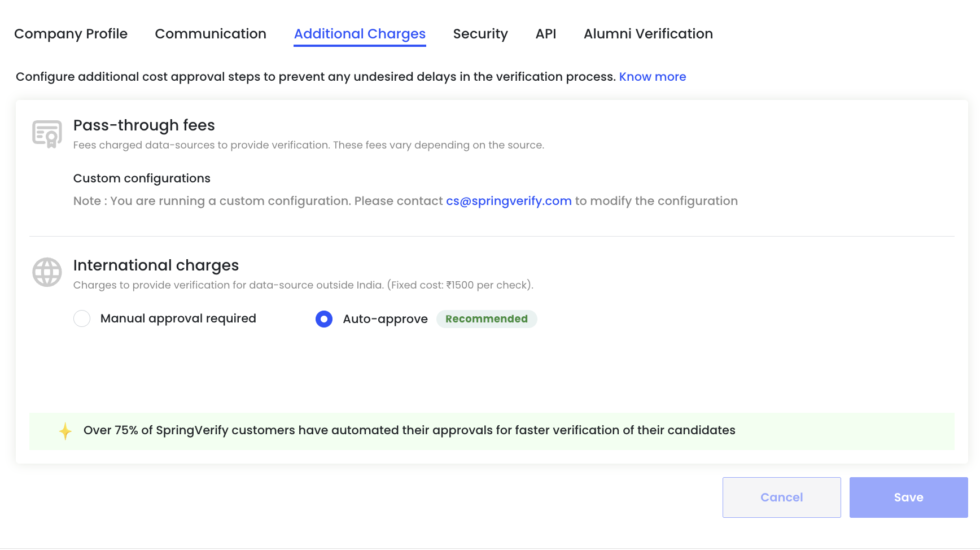
Task: Open the Know more link
Action: pos(652,77)
